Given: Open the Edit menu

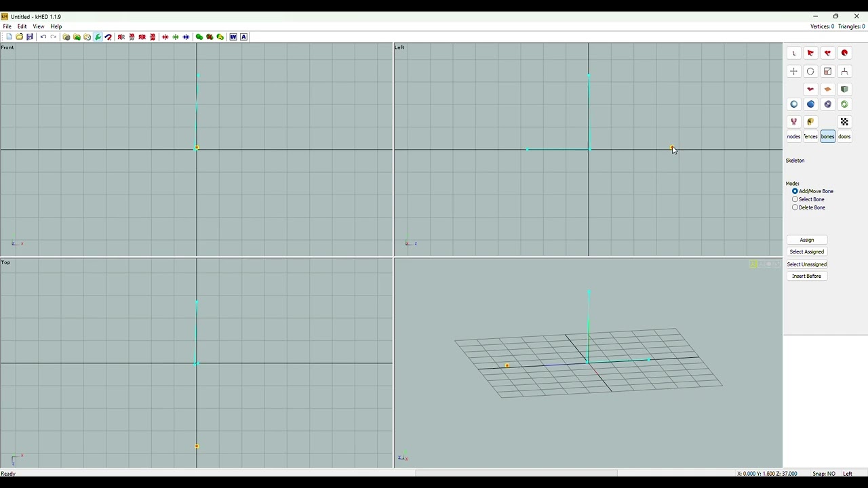Looking at the screenshot, I should 22,26.
